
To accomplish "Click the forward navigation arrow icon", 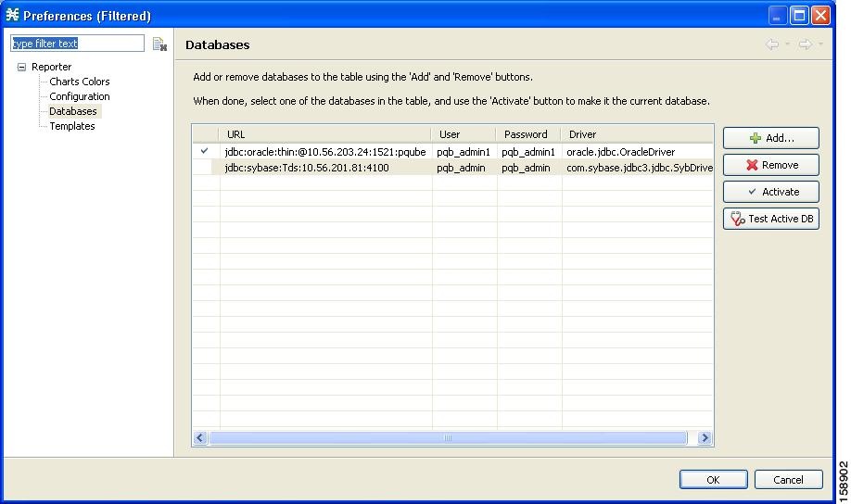I will click(x=805, y=44).
